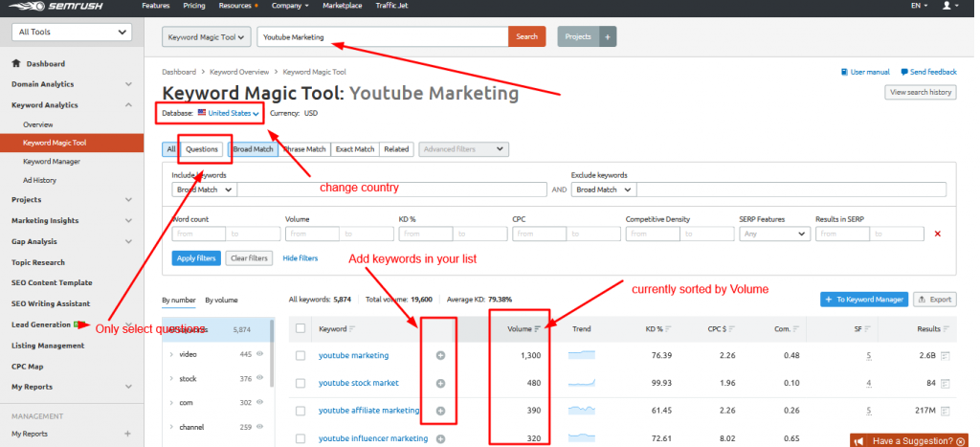This screenshot has width=980, height=447.
Task: Sort by CPC $ column icon
Action: pyautogui.click(x=731, y=329)
